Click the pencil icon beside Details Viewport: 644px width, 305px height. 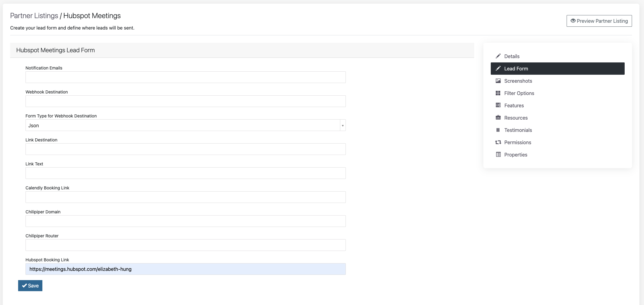pos(498,56)
